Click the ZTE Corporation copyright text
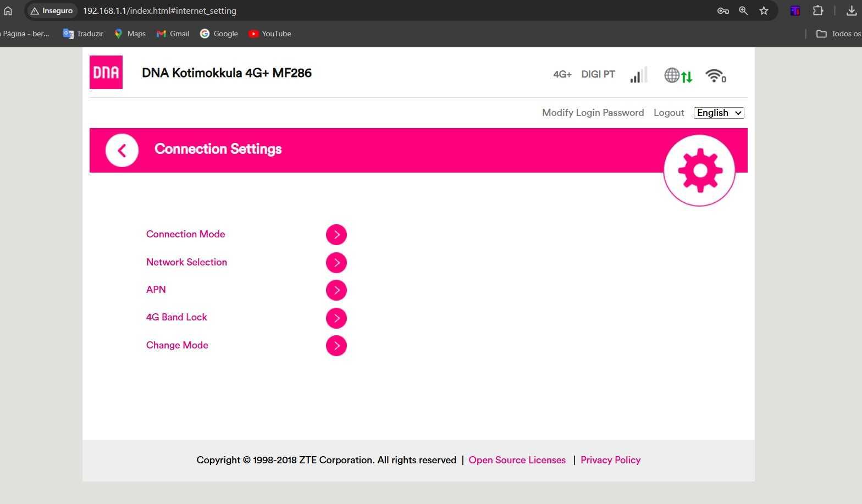The width and height of the screenshot is (862, 504). (x=327, y=460)
